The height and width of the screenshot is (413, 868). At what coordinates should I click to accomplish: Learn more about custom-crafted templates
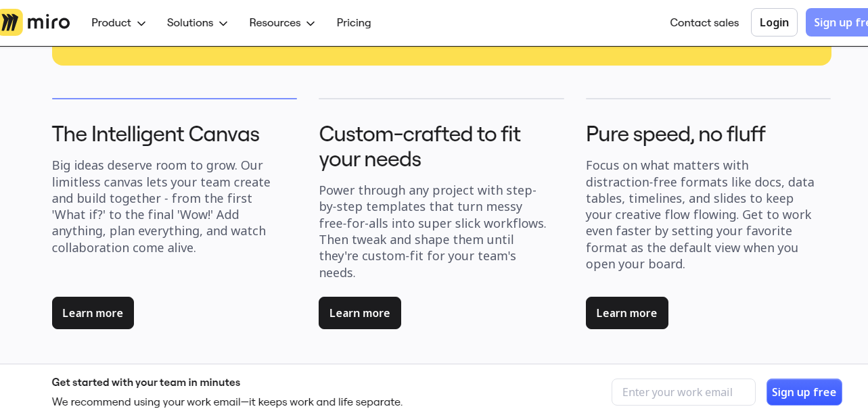(359, 313)
